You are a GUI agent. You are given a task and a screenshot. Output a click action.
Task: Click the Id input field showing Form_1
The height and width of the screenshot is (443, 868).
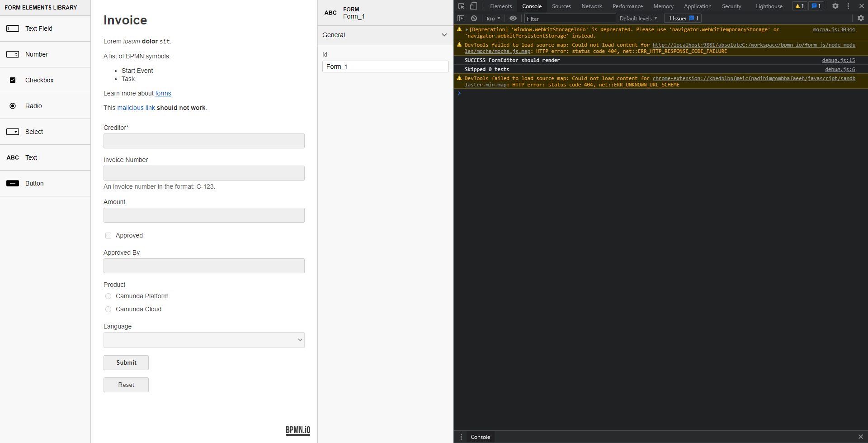point(385,66)
